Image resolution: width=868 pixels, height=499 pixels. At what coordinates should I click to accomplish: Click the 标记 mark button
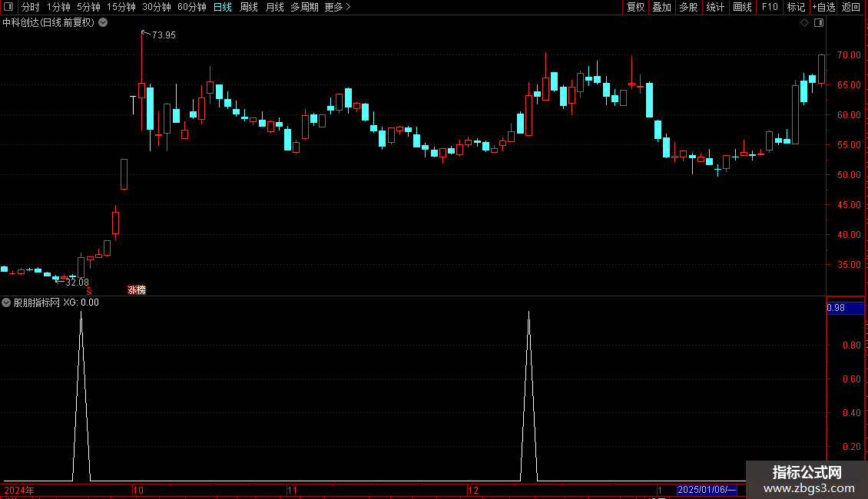[x=796, y=7]
